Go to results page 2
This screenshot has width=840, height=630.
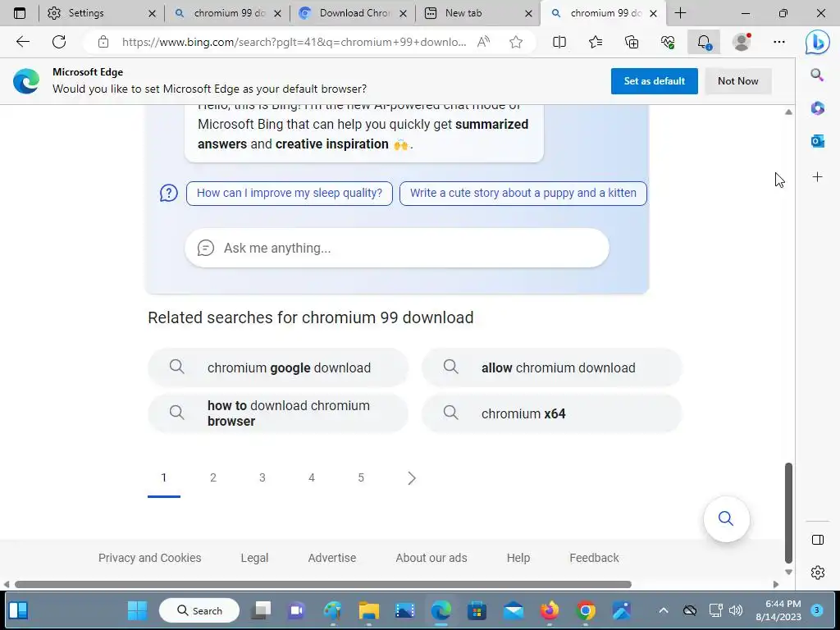[x=213, y=477]
